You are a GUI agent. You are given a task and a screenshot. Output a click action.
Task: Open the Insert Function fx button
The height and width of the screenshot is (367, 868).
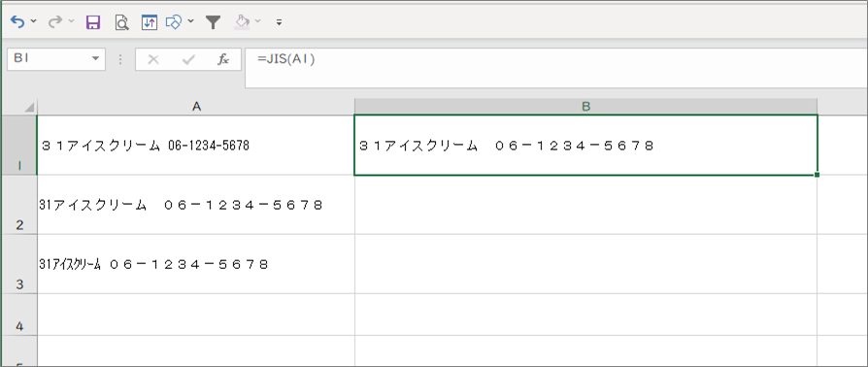[x=222, y=60]
